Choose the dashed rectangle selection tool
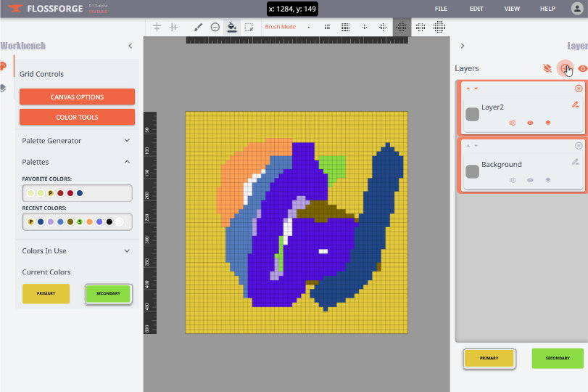Image resolution: width=588 pixels, height=392 pixels. point(249,27)
